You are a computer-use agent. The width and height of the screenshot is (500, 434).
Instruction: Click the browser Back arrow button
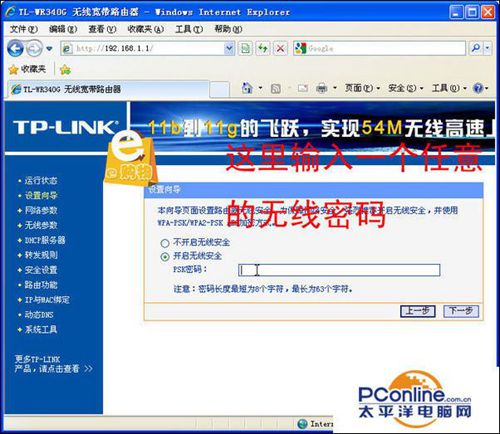[15, 48]
